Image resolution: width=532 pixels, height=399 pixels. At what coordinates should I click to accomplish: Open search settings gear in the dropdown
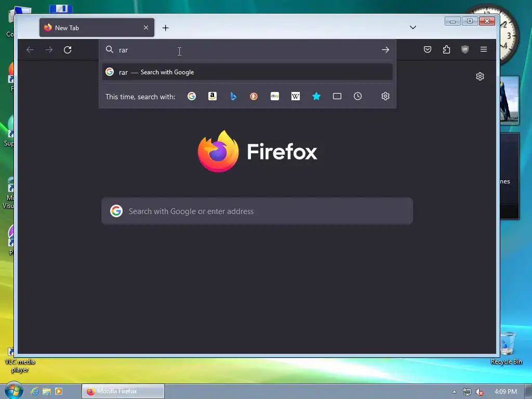click(x=385, y=96)
